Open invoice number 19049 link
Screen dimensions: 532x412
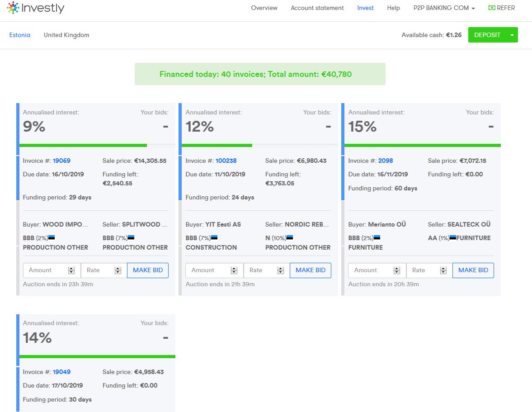coord(62,372)
